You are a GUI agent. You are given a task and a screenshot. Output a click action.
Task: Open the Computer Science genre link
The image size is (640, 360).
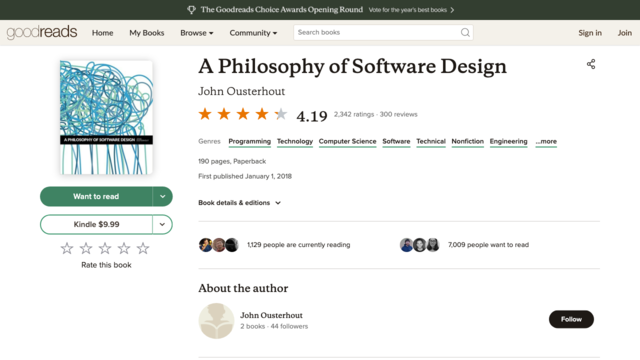tap(347, 142)
